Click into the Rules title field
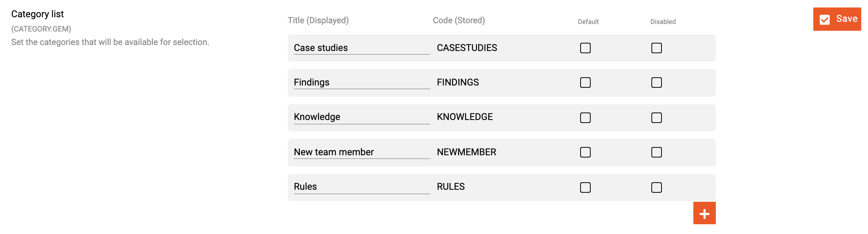868x234 pixels. tap(362, 187)
